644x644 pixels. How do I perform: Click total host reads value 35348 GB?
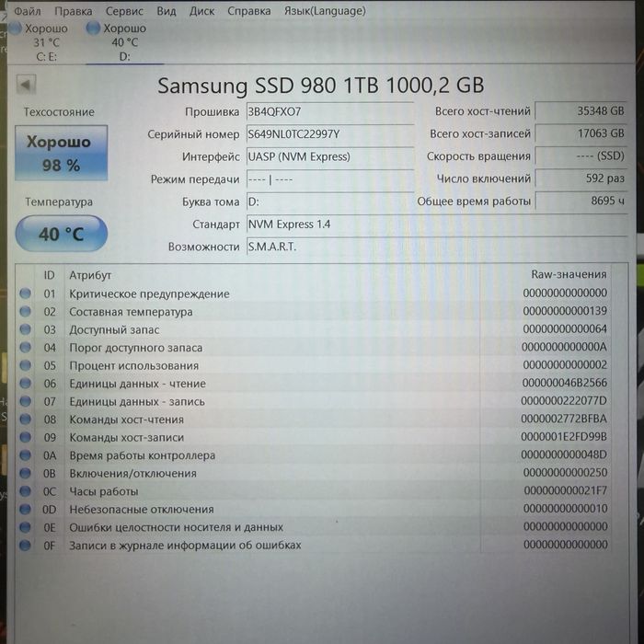(x=581, y=111)
